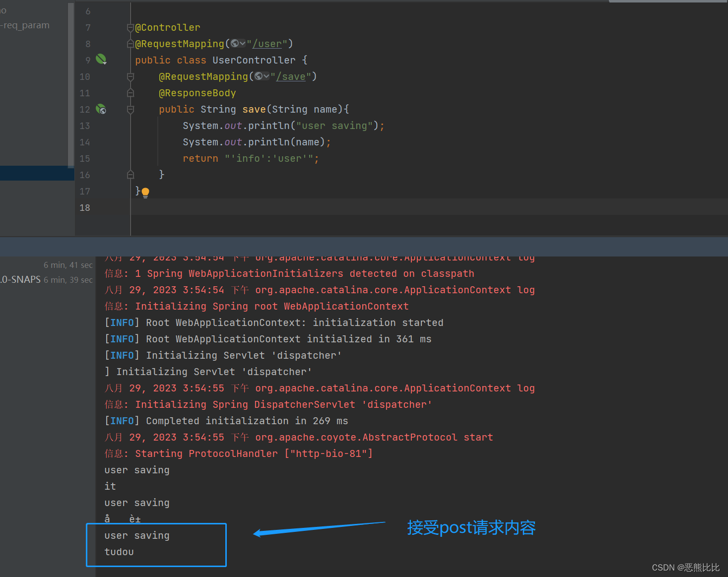Click the "Completed initialization in 269 ms" log line

click(226, 421)
